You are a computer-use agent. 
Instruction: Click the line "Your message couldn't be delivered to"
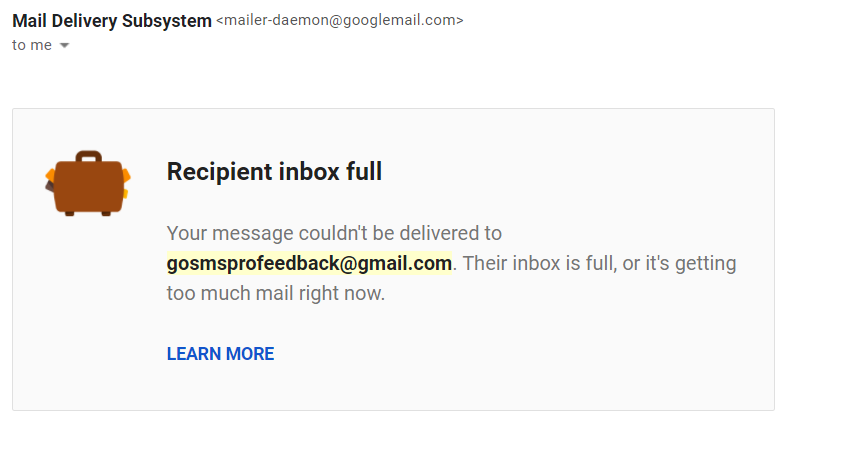pyautogui.click(x=334, y=234)
